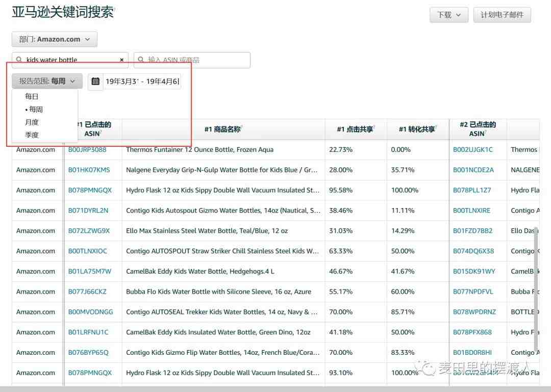This screenshot has width=551, height=392.
Task: Select the 'Contigo Kids Autospout Gizmo' product name
Action: (x=223, y=211)
